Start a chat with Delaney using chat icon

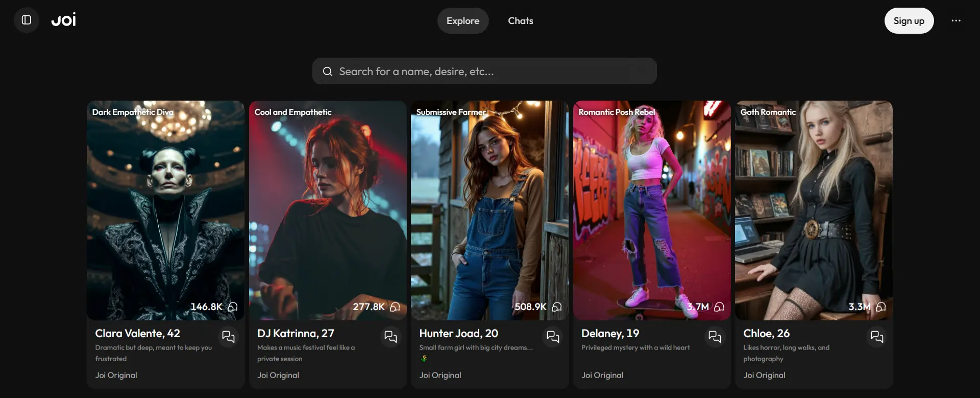[x=715, y=337]
